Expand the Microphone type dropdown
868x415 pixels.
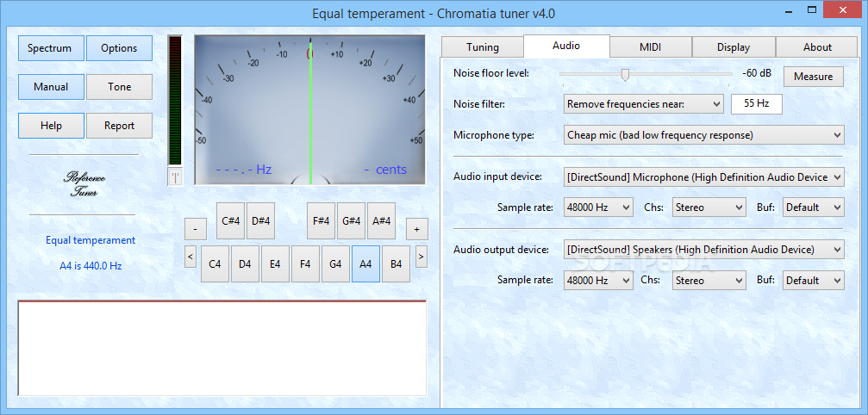703,135
